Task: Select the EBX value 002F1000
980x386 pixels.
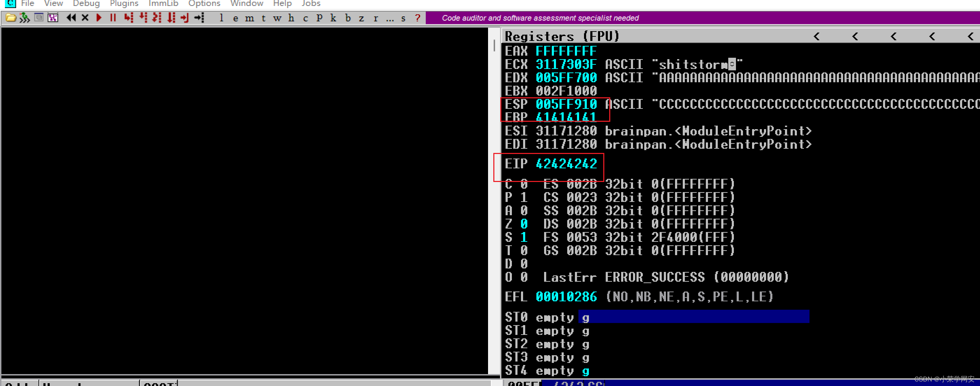Action: [566, 91]
